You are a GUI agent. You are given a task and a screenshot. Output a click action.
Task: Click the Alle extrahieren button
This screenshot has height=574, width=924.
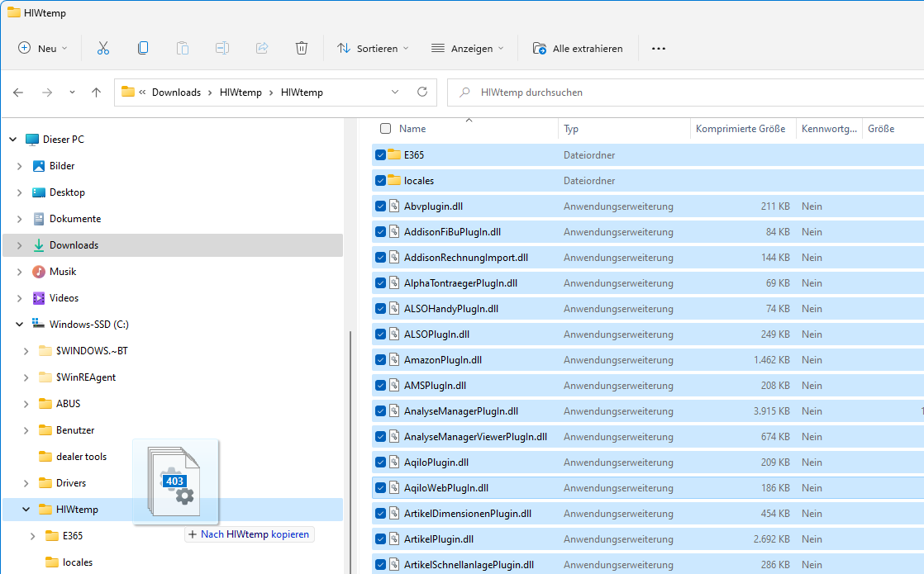pos(578,49)
